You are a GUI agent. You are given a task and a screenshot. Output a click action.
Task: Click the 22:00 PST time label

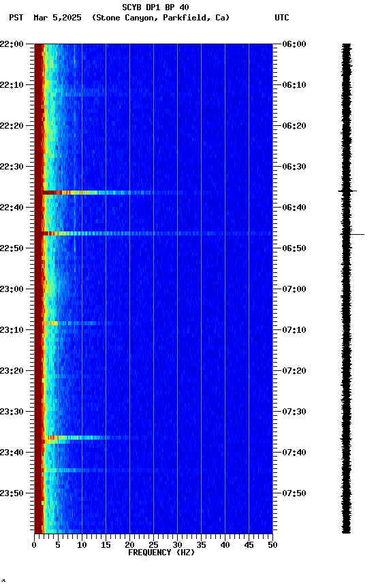tap(12, 44)
